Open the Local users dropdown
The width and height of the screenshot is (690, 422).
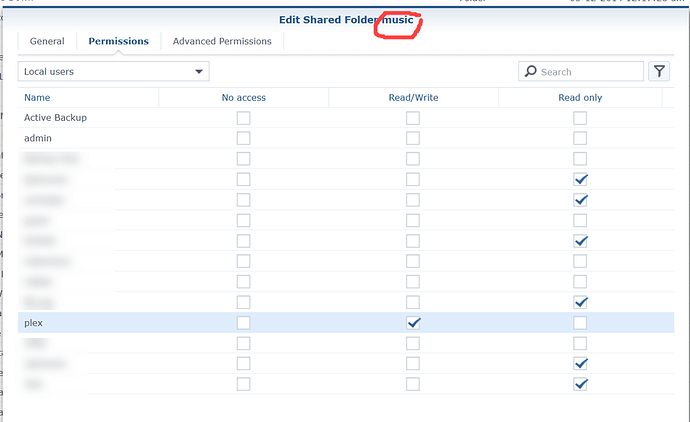pyautogui.click(x=114, y=71)
